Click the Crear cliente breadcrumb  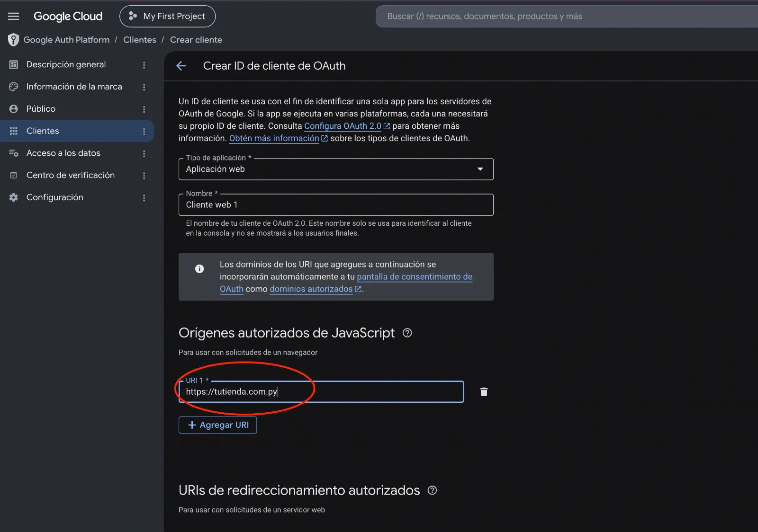(196, 40)
